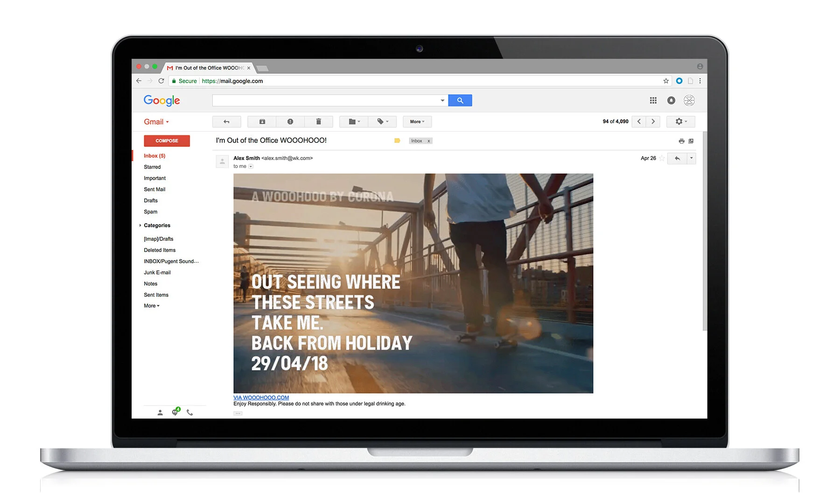The height and width of the screenshot is (504, 840).
Task: Open Hangouts conversations chat icon
Action: [x=175, y=412]
